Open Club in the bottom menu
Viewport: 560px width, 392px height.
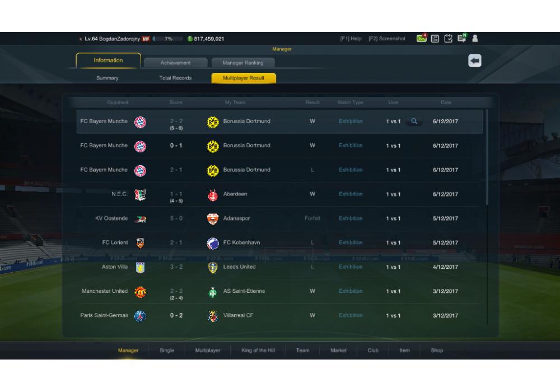tap(373, 350)
